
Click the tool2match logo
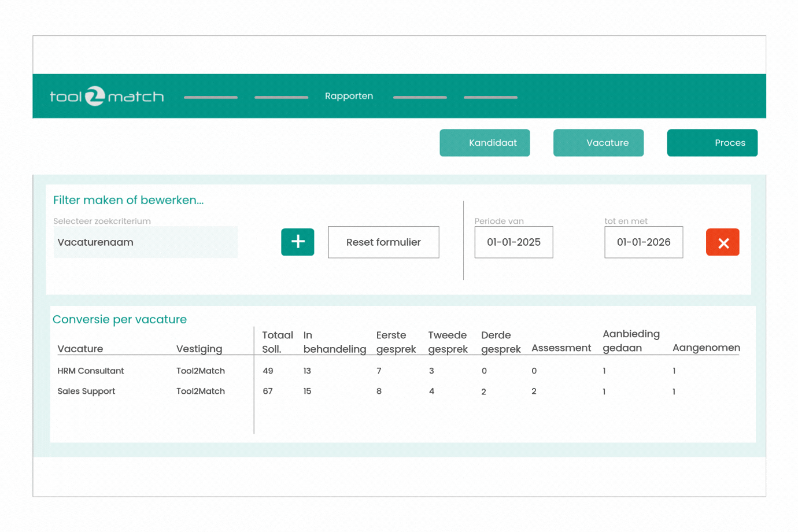[x=106, y=96]
